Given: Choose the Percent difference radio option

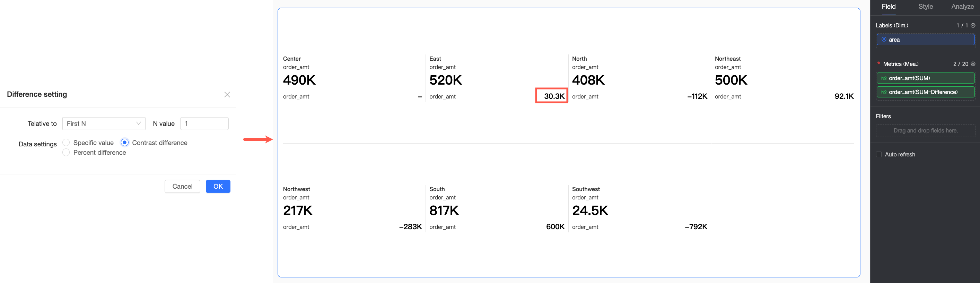Looking at the screenshot, I should pyautogui.click(x=66, y=152).
